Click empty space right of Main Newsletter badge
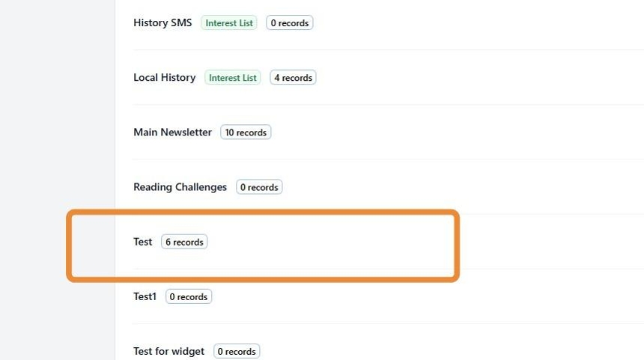 pyautogui.click(x=449, y=132)
